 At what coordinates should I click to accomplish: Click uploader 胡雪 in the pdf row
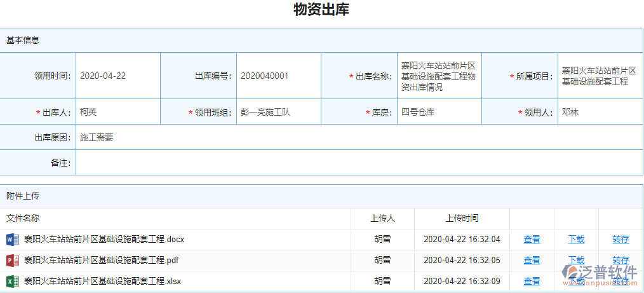[x=382, y=260]
